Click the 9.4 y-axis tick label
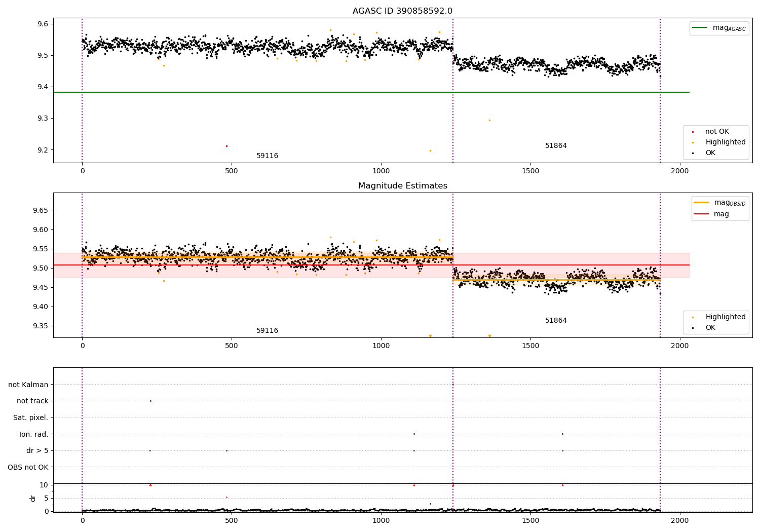Image resolution: width=760 pixels, height=532 pixels. click(43, 87)
